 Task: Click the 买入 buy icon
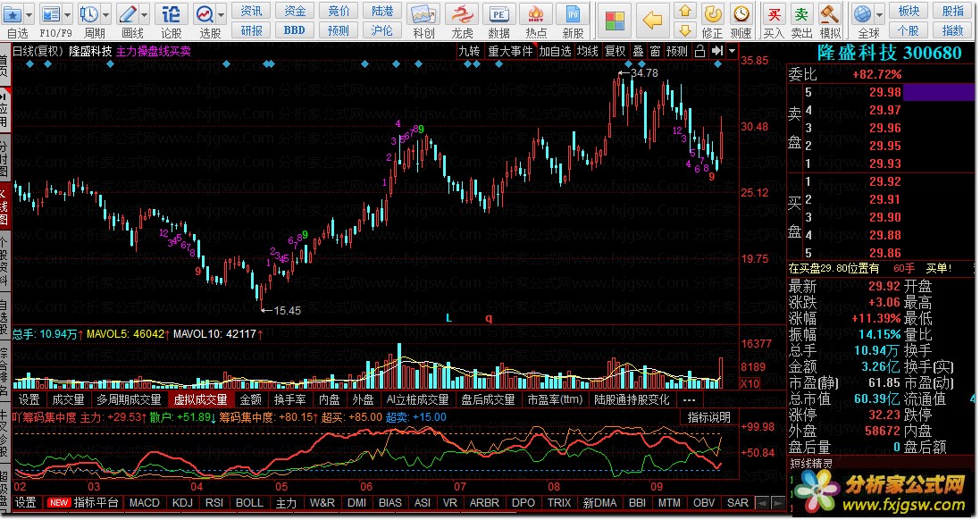click(x=774, y=13)
